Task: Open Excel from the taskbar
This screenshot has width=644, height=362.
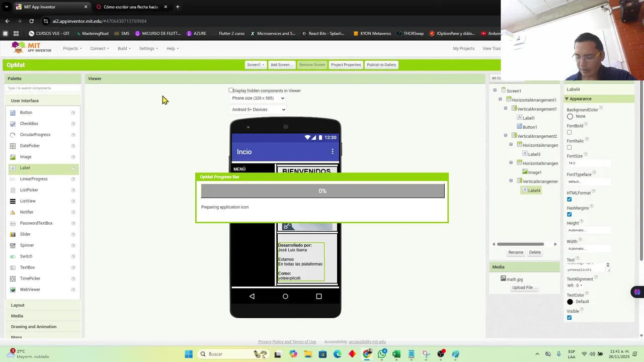Action: coord(396,354)
